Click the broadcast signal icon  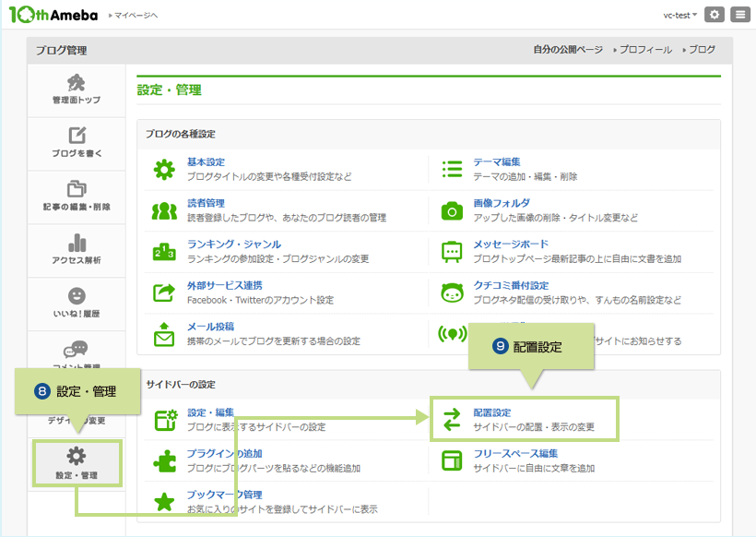[x=452, y=334]
